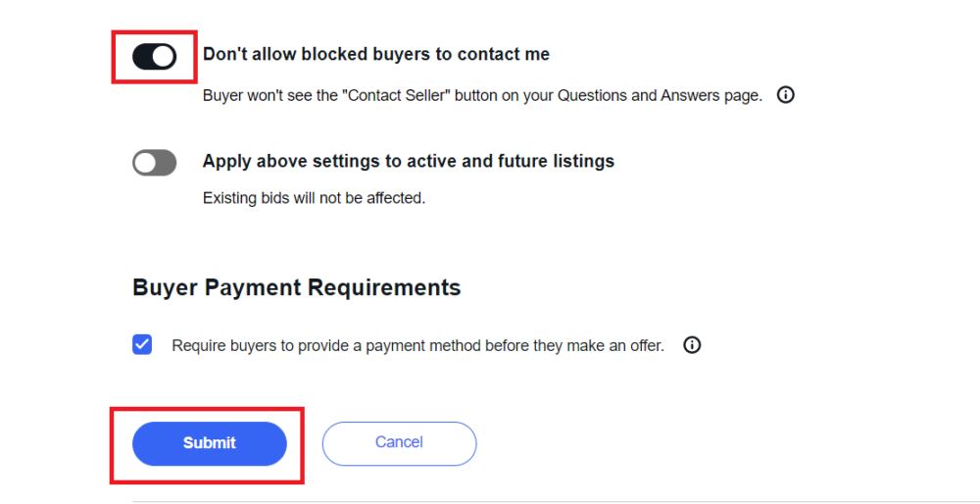Click the gray knob of the disabled toggle

pos(145,163)
